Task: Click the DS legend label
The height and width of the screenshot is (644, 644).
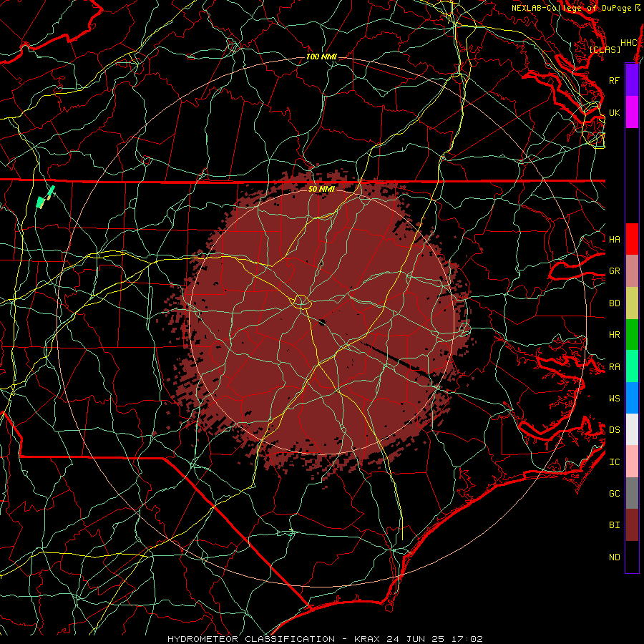Action: [x=614, y=429]
